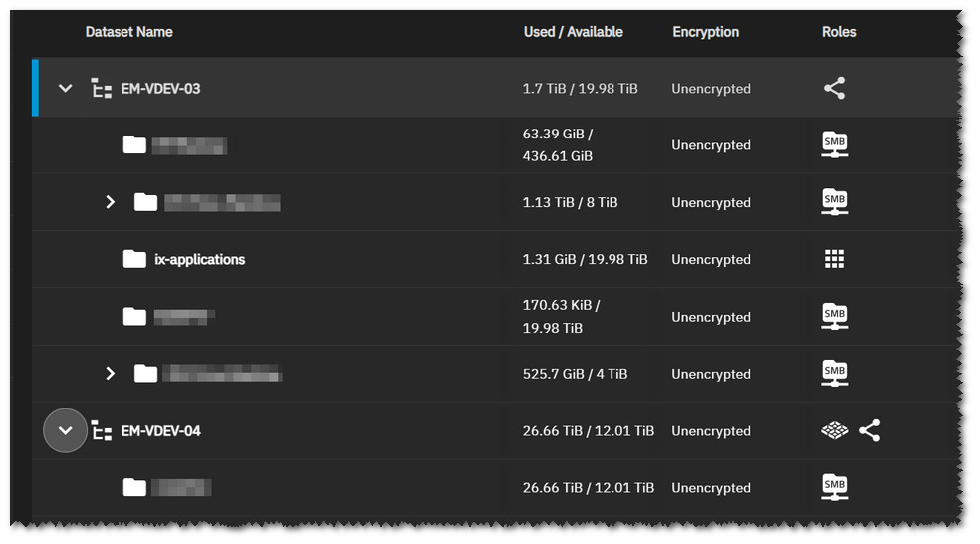Image resolution: width=980 pixels, height=544 pixels.
Task: Expand the dataset using 1.13 TiB / 8 TiB
Action: [110, 202]
